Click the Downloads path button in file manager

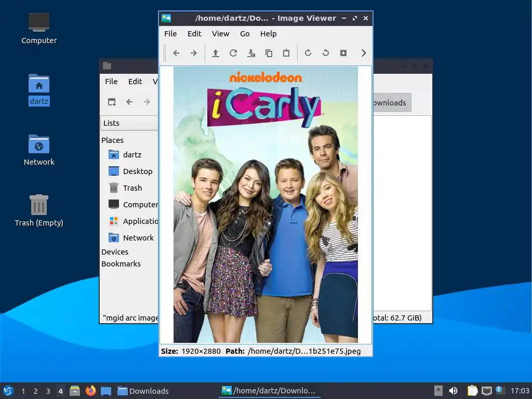pos(392,102)
